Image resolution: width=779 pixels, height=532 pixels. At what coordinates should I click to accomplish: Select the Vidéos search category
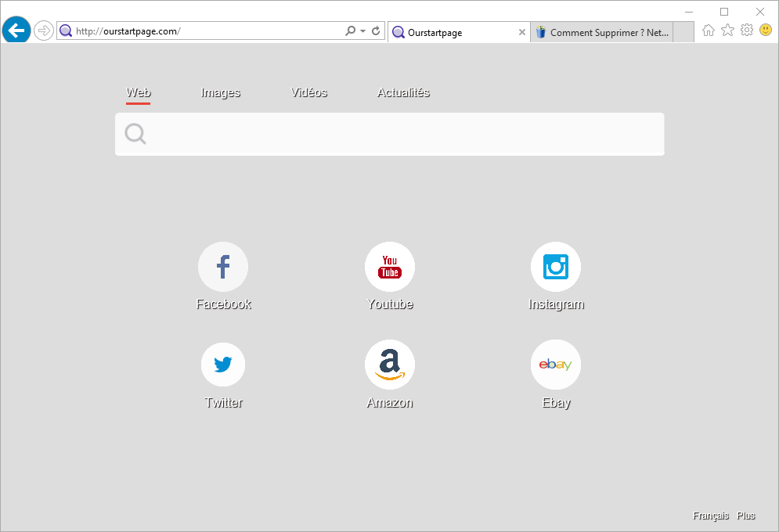(x=309, y=93)
